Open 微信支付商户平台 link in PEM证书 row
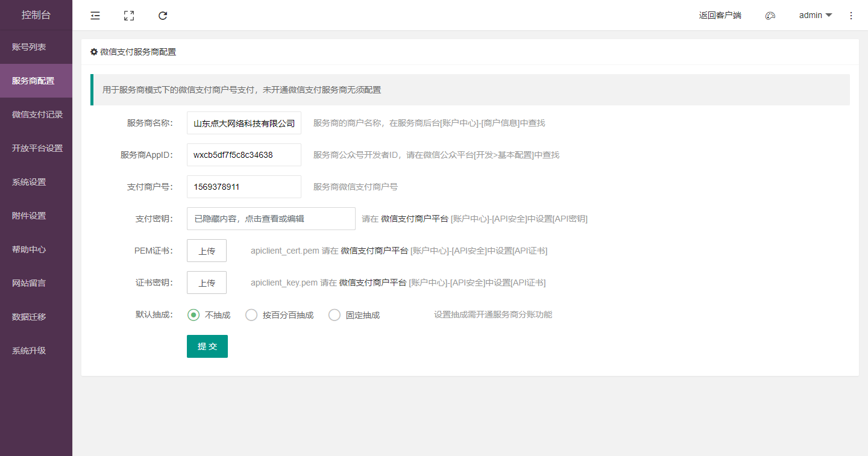 click(374, 251)
